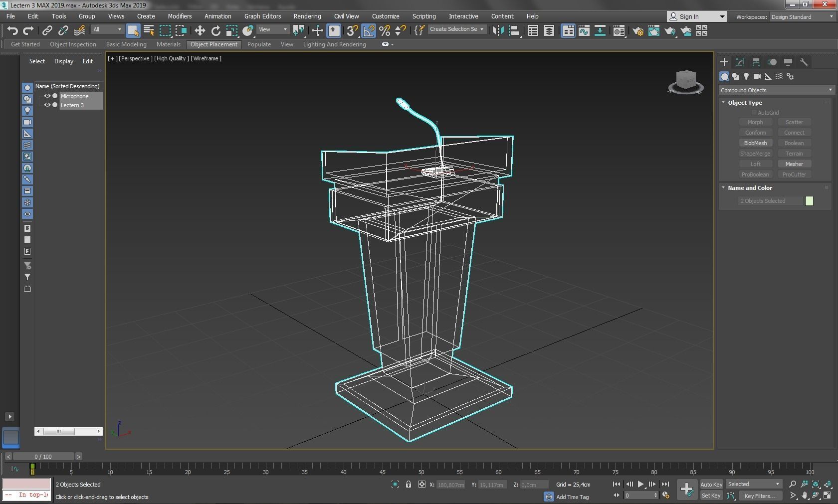Click the Key Filters button
The height and width of the screenshot is (504, 838).
[x=760, y=496]
